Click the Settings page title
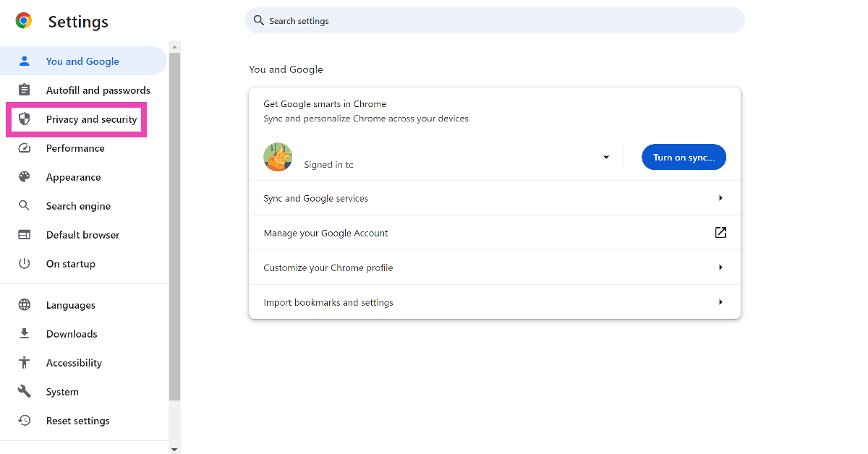 click(78, 22)
